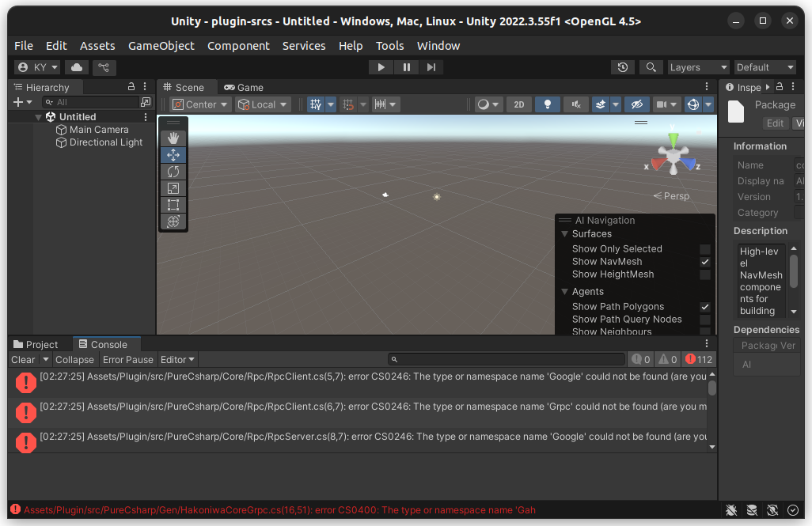The height and width of the screenshot is (526, 812).
Task: Open the KY account dropdown
Action: 37,67
